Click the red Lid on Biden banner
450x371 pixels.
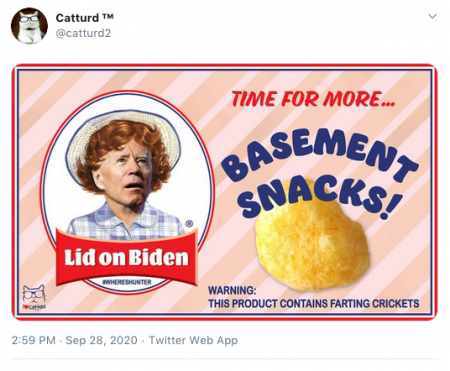coord(127,257)
